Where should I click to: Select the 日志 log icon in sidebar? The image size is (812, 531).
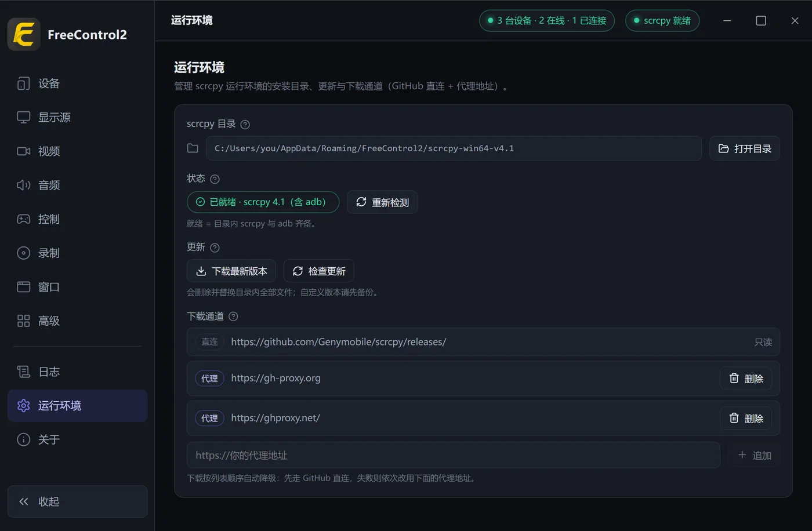23,372
